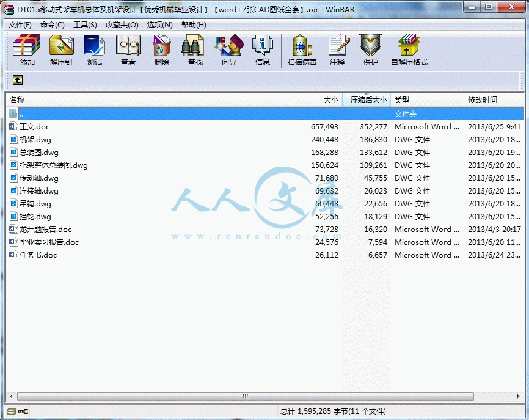
Task: Go up one level with the arrow icon
Action: click(18, 80)
